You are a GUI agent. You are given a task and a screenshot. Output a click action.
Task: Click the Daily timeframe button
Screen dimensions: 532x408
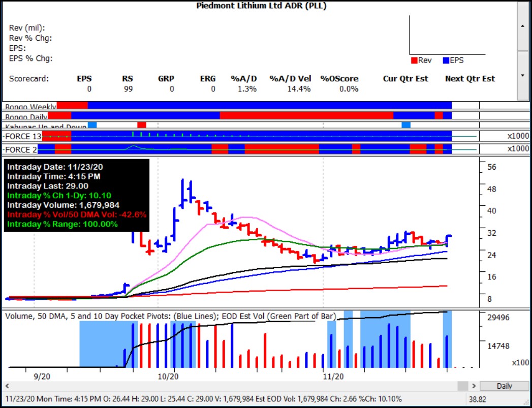coord(504,386)
